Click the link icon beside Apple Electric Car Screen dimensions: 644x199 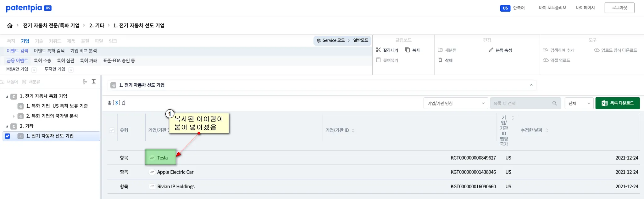[x=152, y=172]
